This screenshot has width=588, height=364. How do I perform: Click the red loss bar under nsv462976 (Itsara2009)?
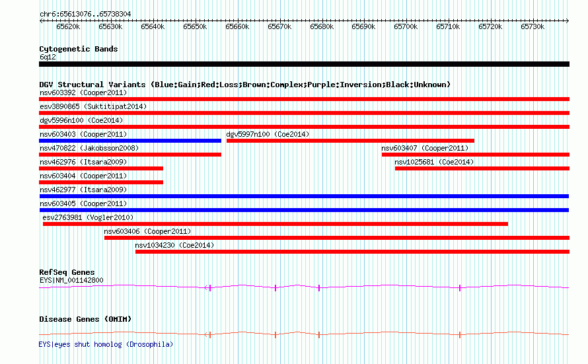pos(101,168)
